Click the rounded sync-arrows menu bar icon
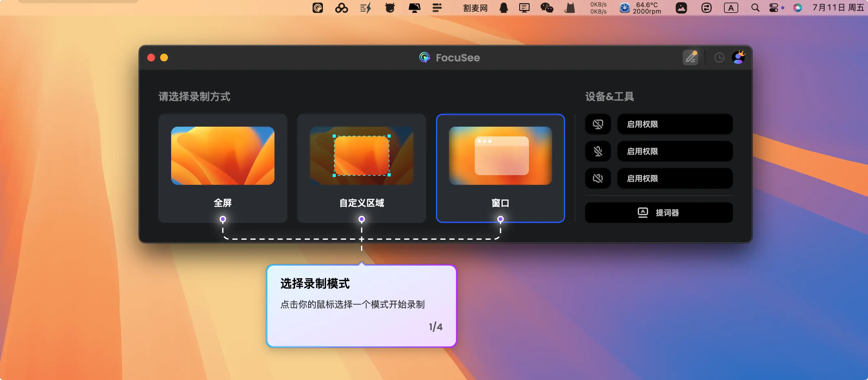This screenshot has height=380, width=868. 706,8
